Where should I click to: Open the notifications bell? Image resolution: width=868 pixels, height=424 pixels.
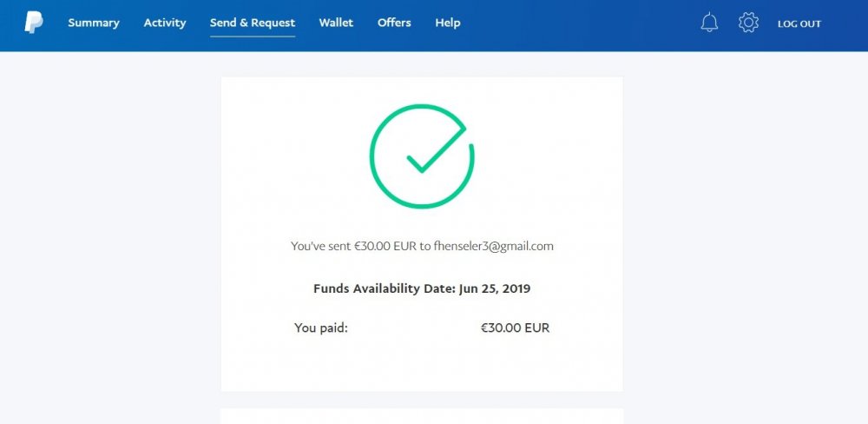point(709,23)
